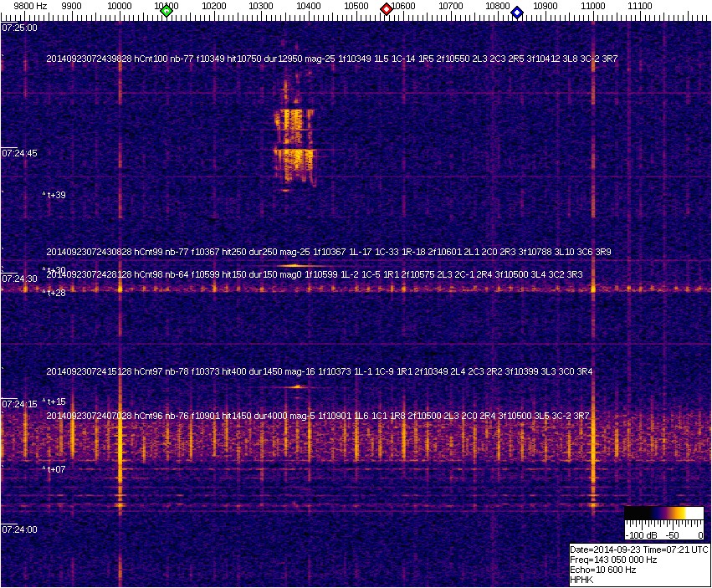Click the t+15 event marker
This screenshot has width=712, height=588.
[55, 401]
